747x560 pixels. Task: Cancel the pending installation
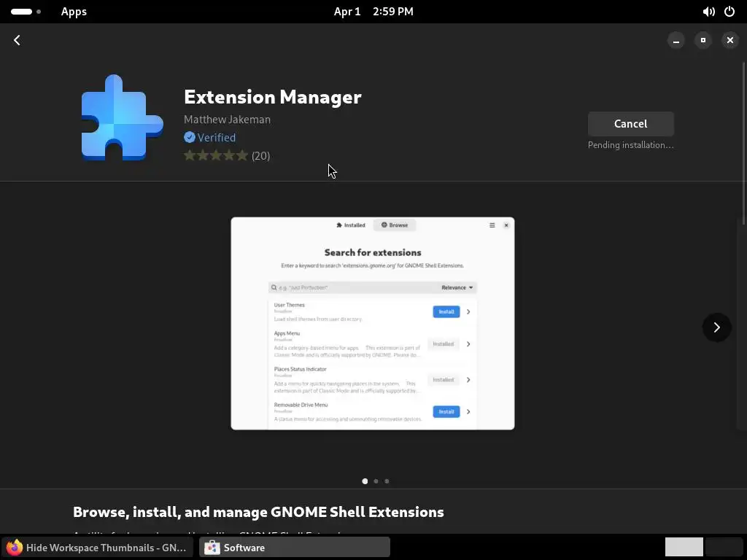point(630,124)
